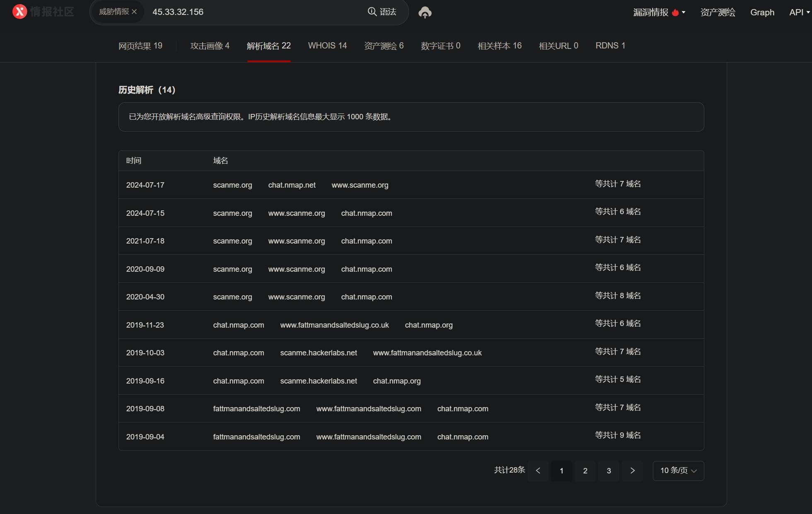
Task: Open the chat.nmap.net domain link
Action: tap(292, 185)
